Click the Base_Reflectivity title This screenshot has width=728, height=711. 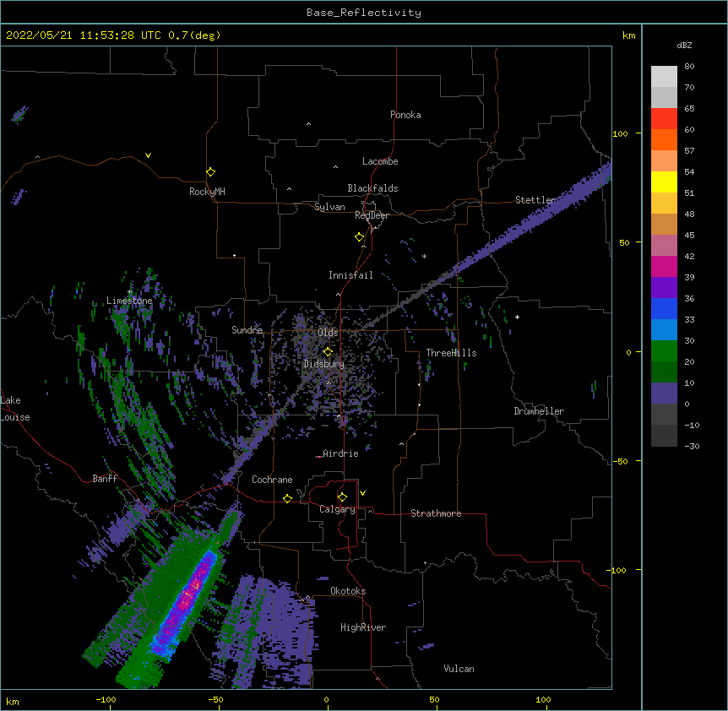[364, 13]
